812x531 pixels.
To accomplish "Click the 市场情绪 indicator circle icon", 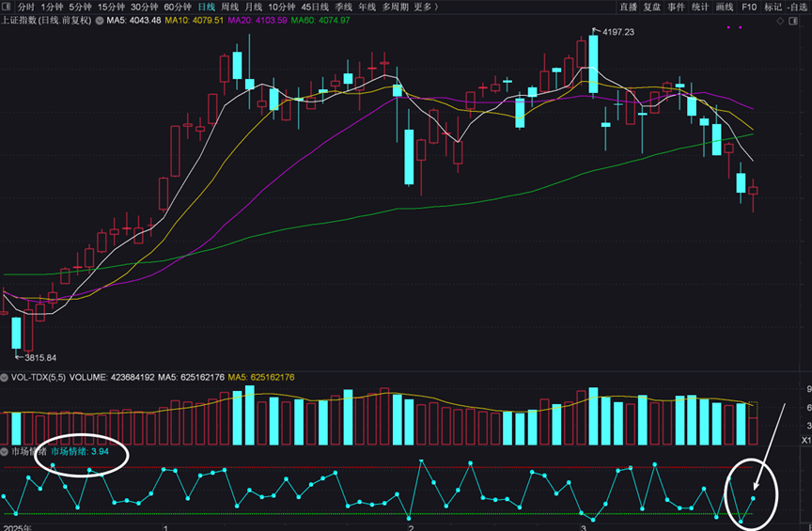I will coord(5,452).
